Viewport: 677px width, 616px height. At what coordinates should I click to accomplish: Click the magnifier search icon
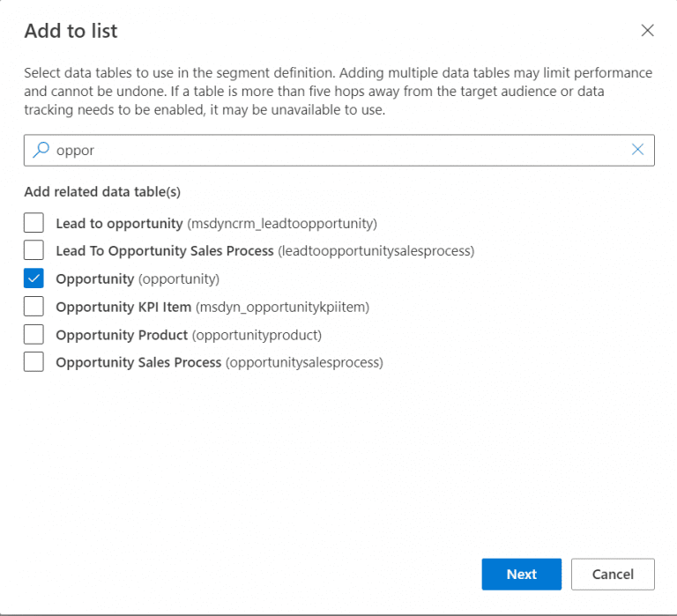41,150
